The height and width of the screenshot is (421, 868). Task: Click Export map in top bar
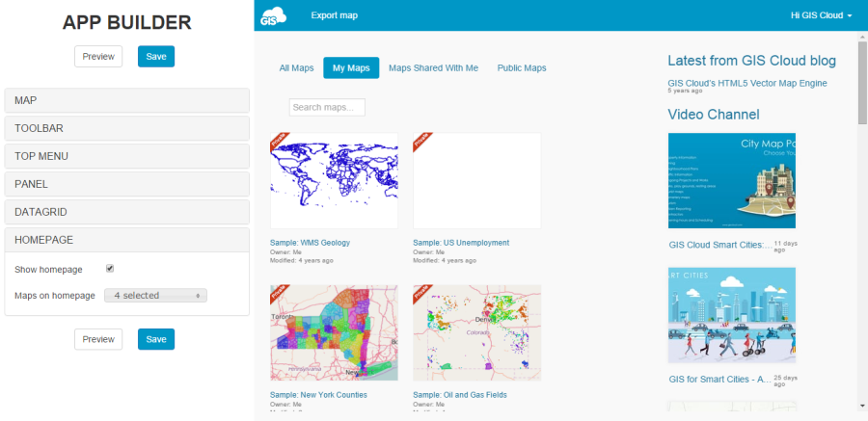[335, 15]
